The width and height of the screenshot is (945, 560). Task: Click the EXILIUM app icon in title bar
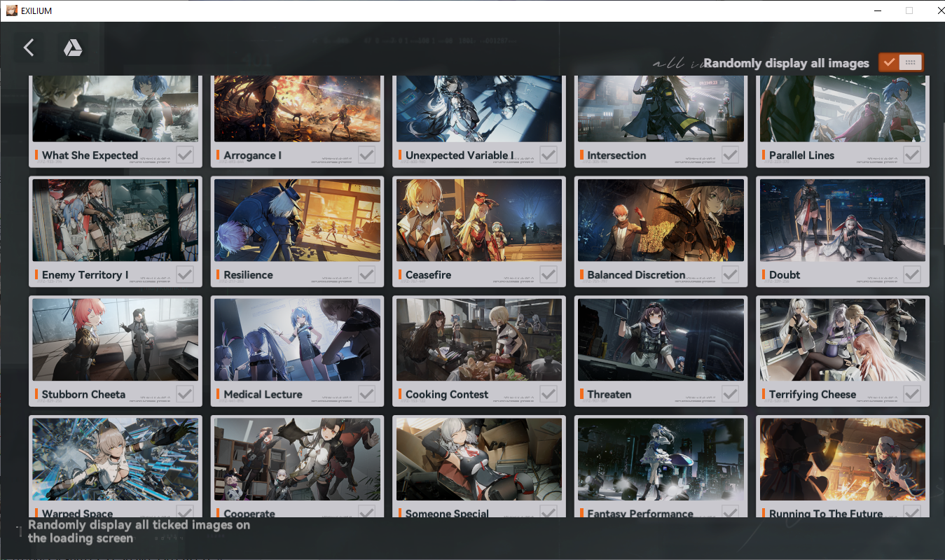(11, 10)
